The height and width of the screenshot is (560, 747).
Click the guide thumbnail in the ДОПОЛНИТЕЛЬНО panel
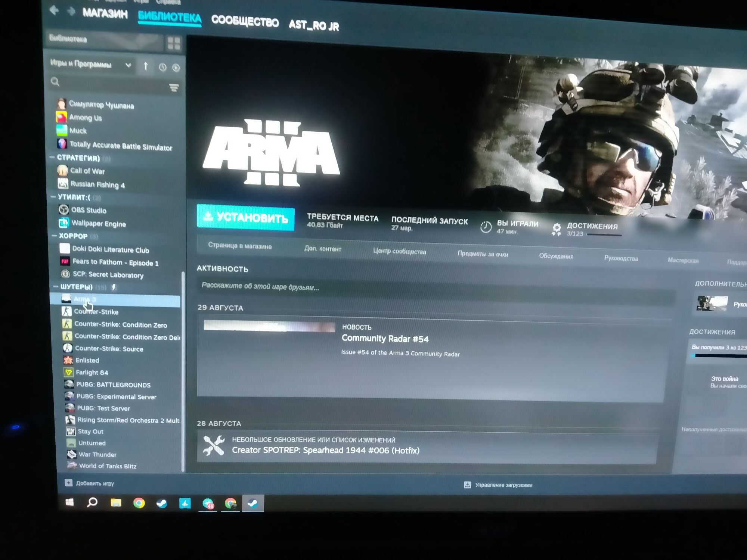tap(712, 303)
